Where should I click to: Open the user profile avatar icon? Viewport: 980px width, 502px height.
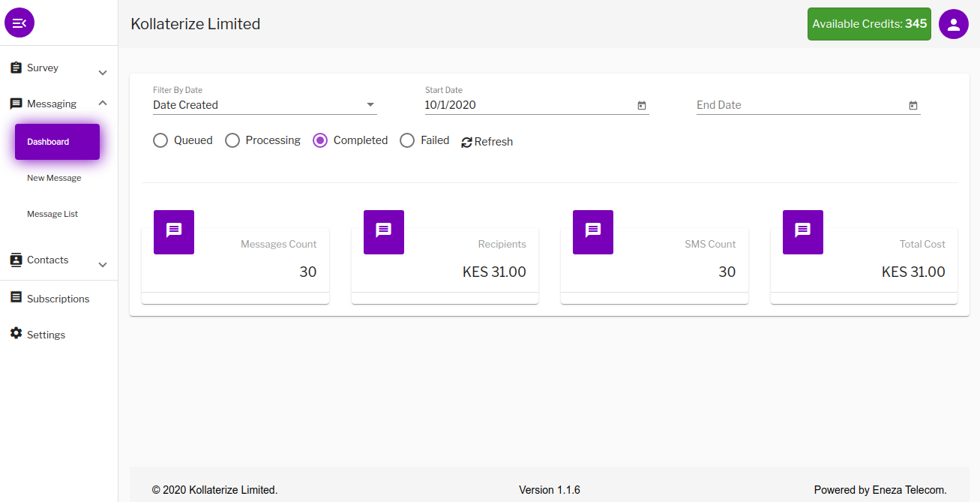(x=954, y=24)
